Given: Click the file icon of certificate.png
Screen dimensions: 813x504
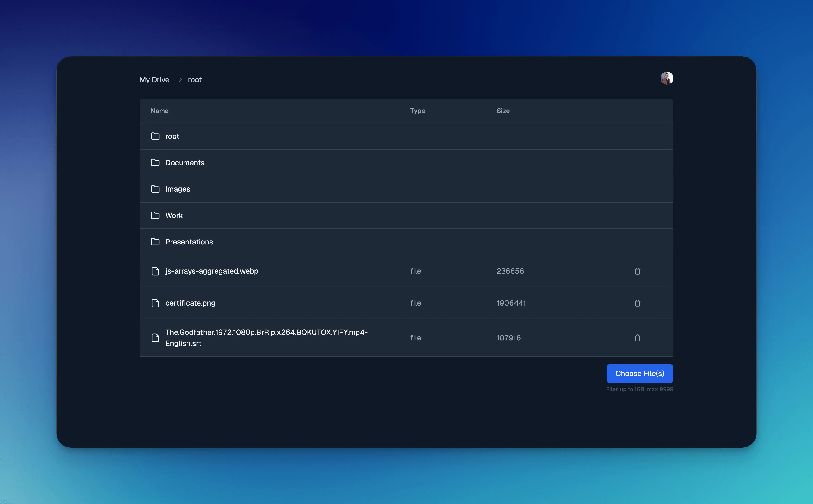Looking at the screenshot, I should point(155,303).
